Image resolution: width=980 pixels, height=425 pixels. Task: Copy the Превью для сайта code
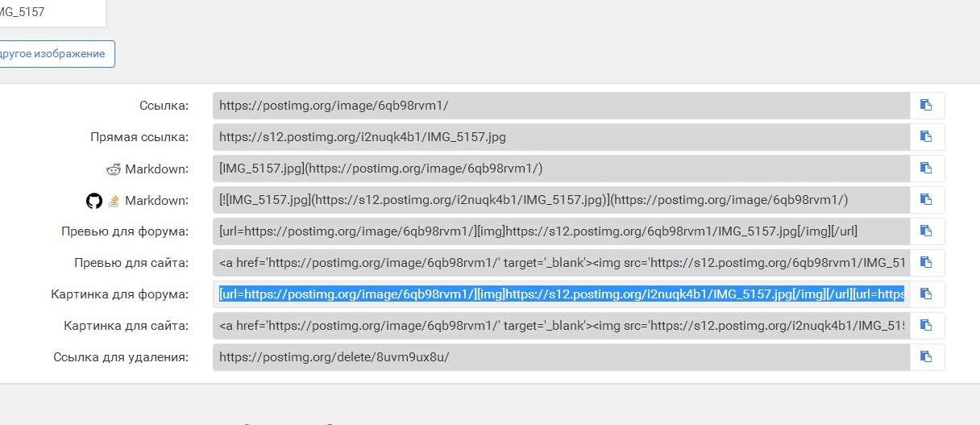pyautogui.click(x=927, y=263)
